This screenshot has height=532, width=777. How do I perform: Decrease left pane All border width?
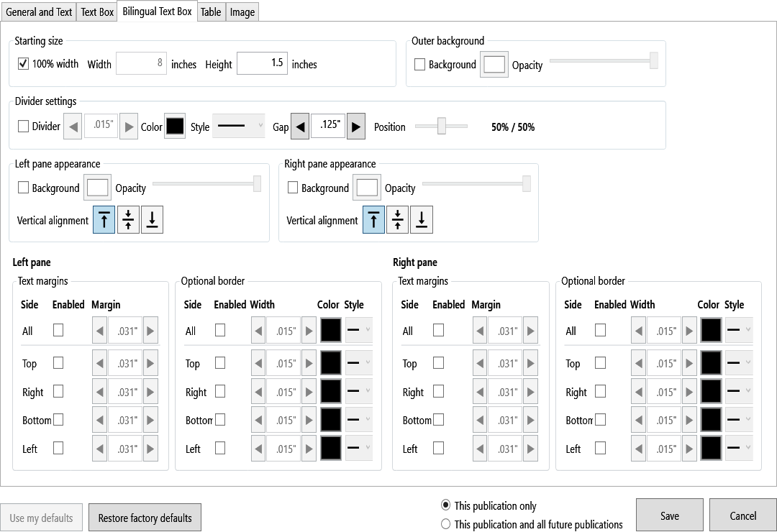(x=258, y=331)
